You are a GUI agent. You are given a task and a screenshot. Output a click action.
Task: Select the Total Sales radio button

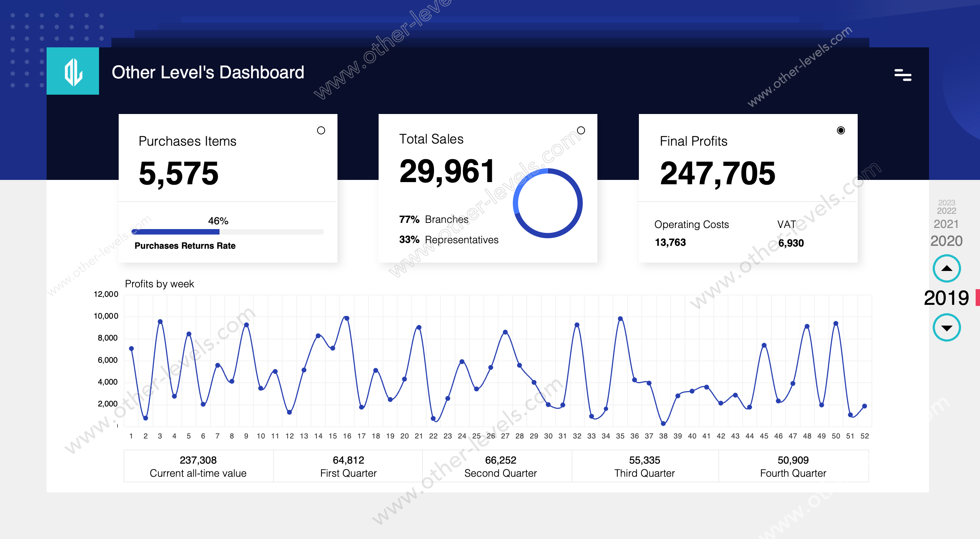(x=581, y=131)
